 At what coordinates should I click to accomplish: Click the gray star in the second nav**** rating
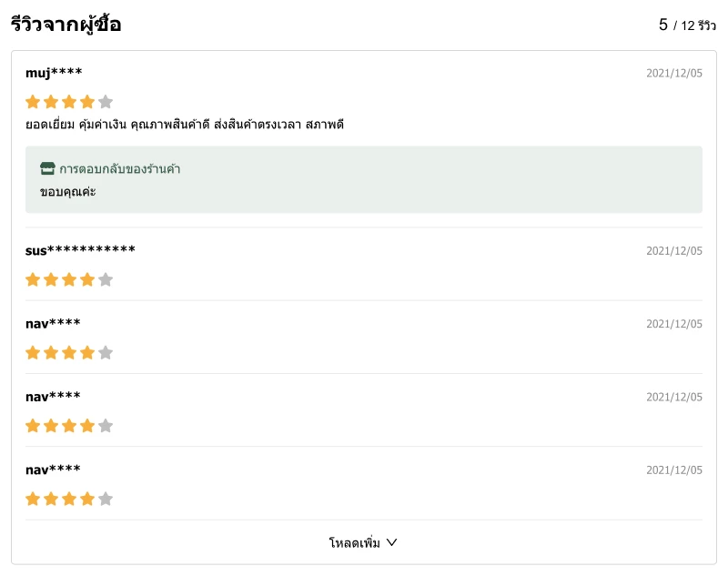(x=106, y=425)
